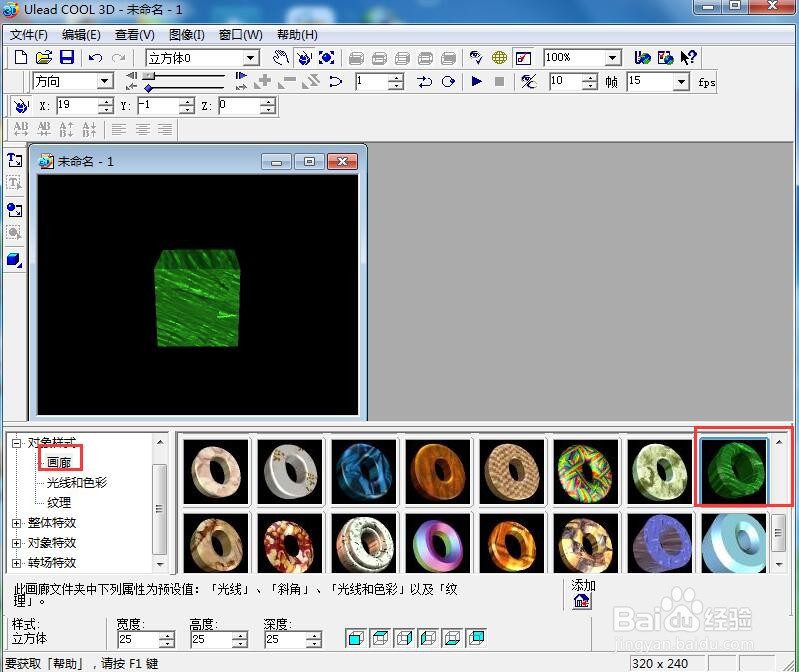Viewport: 799px width, 672px height.
Task: Choose the green marble ring thumbnail
Action: (734, 472)
